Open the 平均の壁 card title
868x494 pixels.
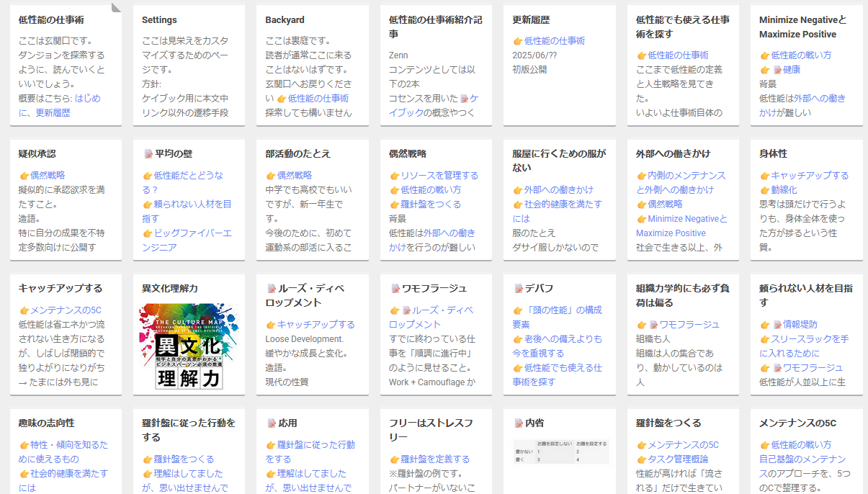[174, 153]
